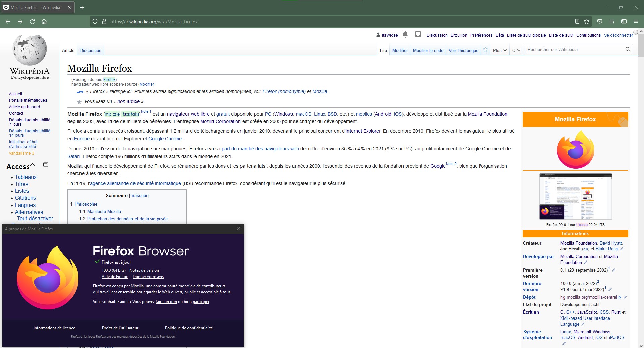The width and height of the screenshot is (644, 348).
Task: Open the Firefox hamburger application menu
Action: pyautogui.click(x=636, y=21)
